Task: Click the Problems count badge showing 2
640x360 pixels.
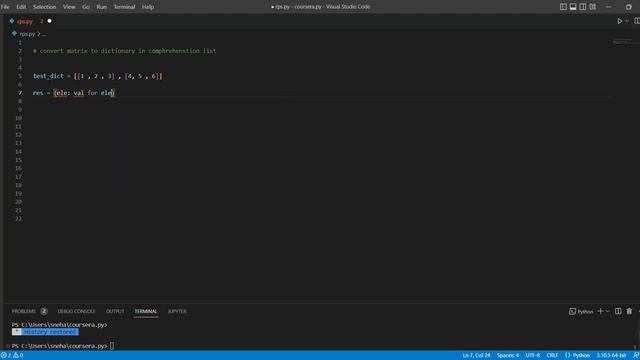Action: pyautogui.click(x=44, y=311)
